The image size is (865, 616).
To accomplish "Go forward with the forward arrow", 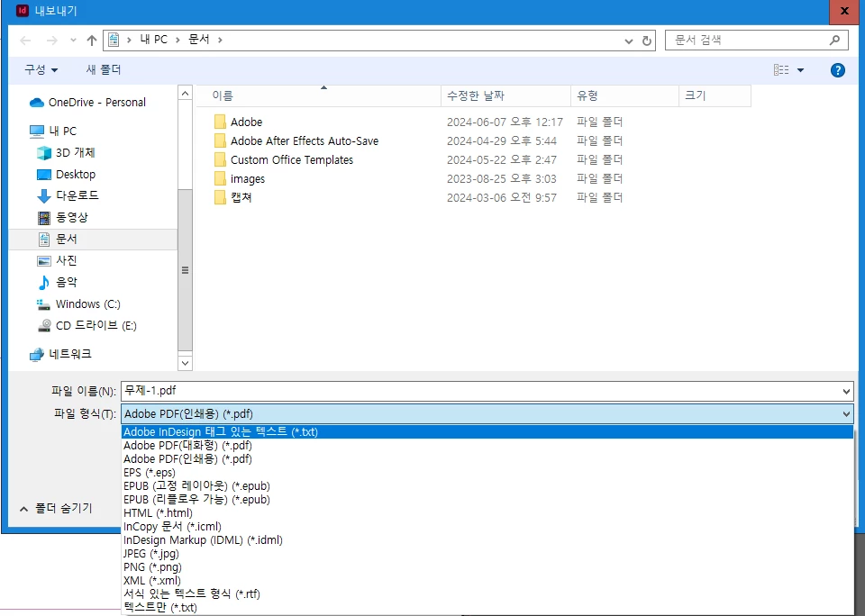I will (52, 41).
